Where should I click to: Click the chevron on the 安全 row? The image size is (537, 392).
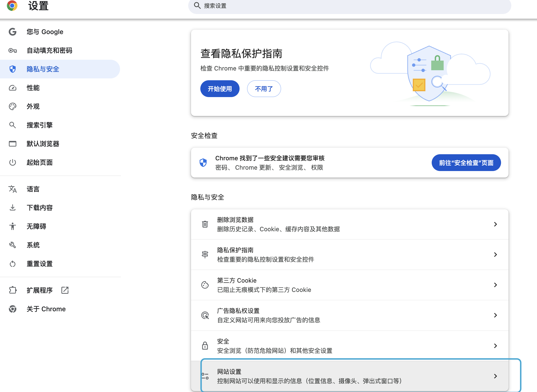pos(495,346)
